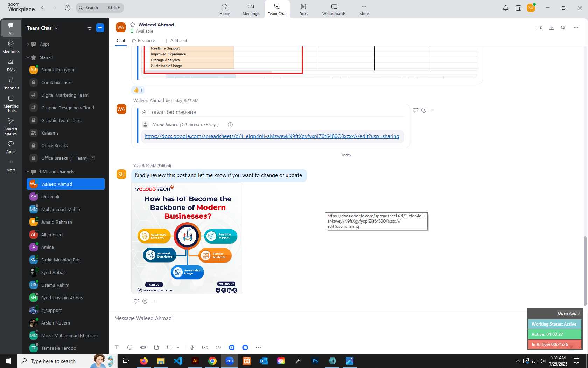The width and height of the screenshot is (588, 368).
Task: Record an audio message with microphone icon
Action: tap(192, 347)
